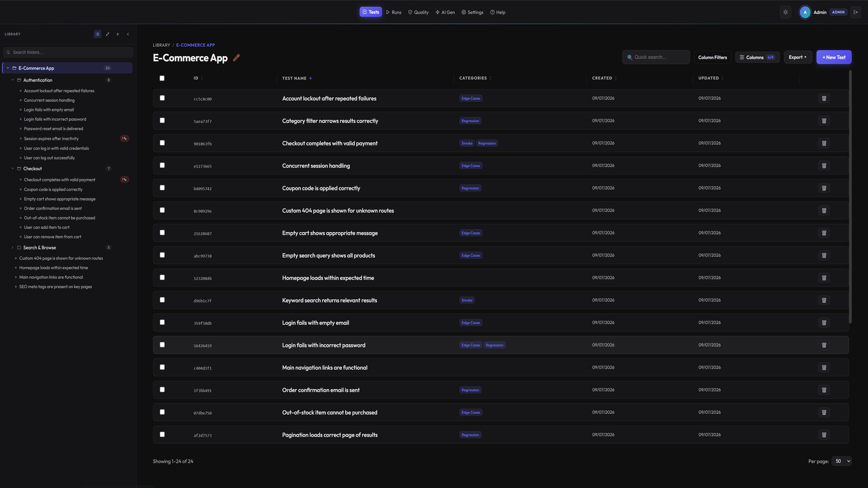The image size is (868, 488).
Task: Collapse the E-Commerce App folder chevron
Action: pyautogui.click(x=8, y=68)
